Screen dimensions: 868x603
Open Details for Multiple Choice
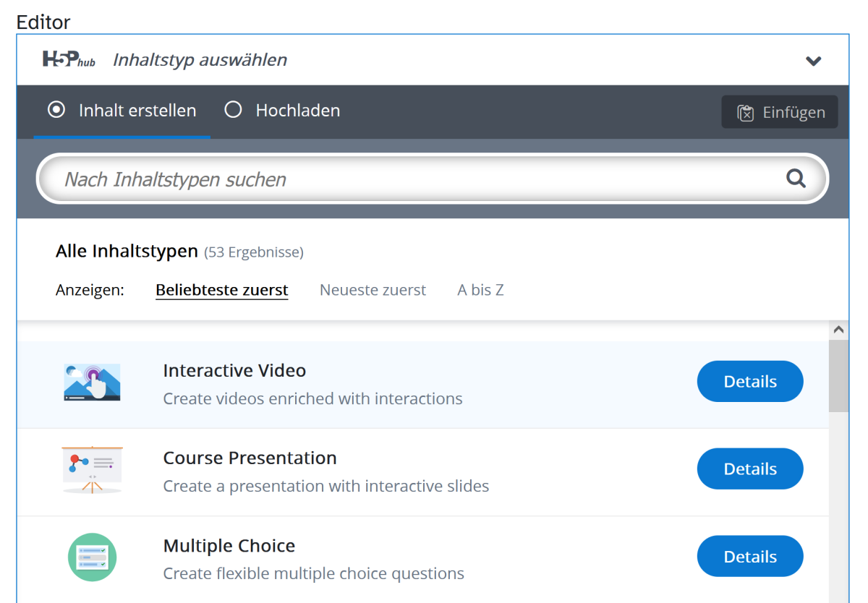point(750,557)
